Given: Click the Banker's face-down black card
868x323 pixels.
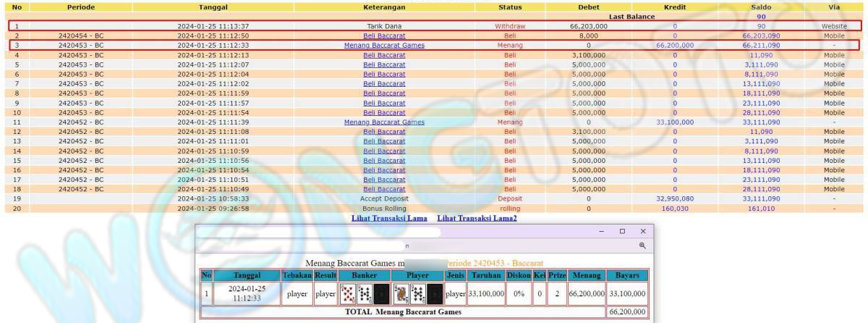Looking at the screenshot, I should coord(380,293).
